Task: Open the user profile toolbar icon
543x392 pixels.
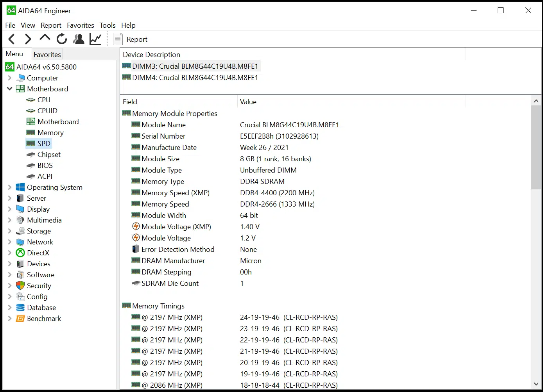Action: [79, 39]
